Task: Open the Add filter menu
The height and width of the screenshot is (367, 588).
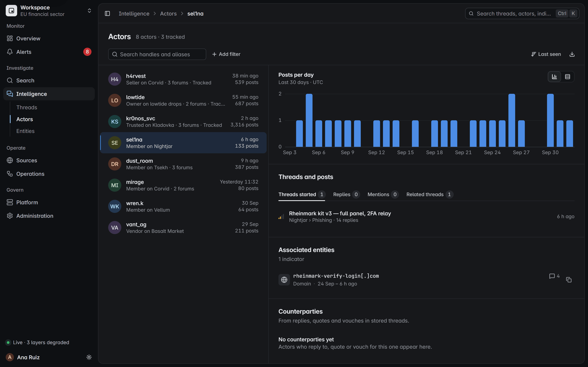Action: 226,54
